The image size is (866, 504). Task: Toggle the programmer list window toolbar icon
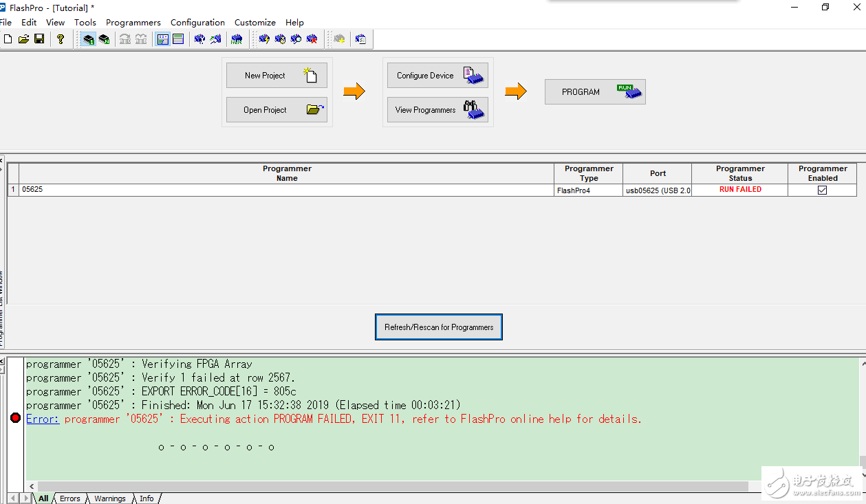pos(163,39)
